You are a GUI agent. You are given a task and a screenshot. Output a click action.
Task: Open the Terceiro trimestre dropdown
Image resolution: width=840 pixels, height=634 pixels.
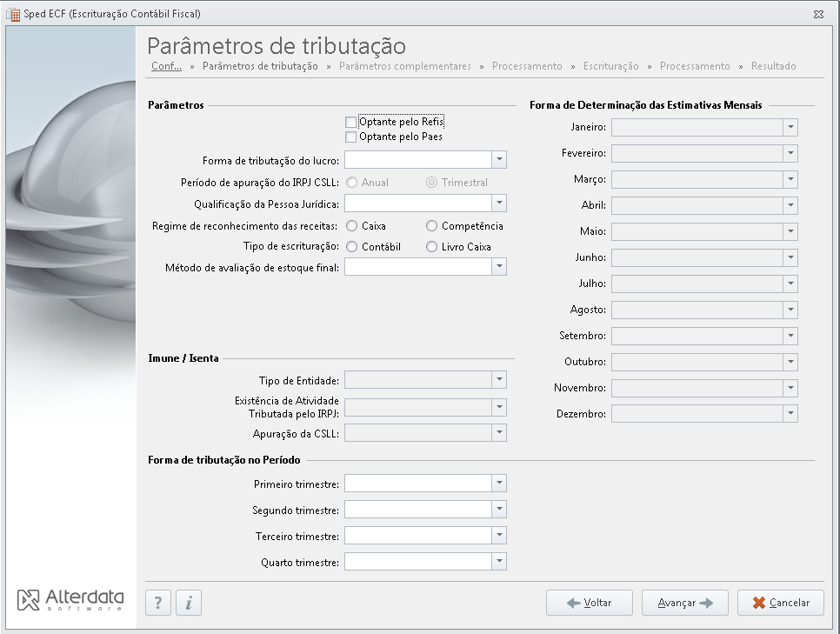coord(499,536)
